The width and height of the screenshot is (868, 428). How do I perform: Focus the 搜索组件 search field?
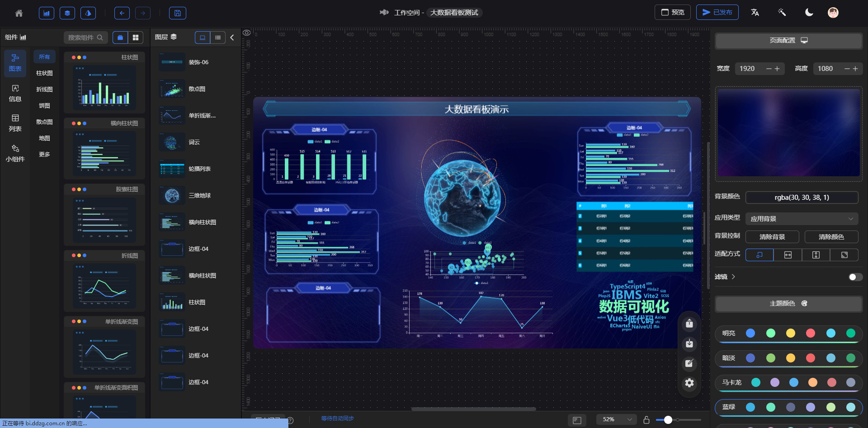click(x=85, y=38)
